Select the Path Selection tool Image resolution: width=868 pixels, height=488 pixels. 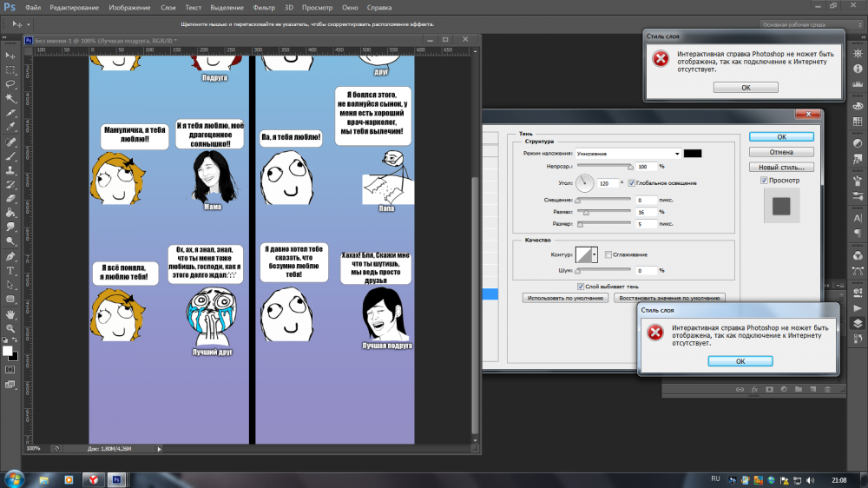[x=10, y=285]
